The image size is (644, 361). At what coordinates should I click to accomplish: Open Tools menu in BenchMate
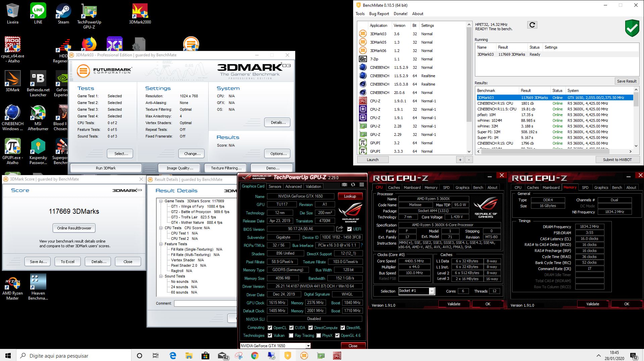[x=360, y=14]
